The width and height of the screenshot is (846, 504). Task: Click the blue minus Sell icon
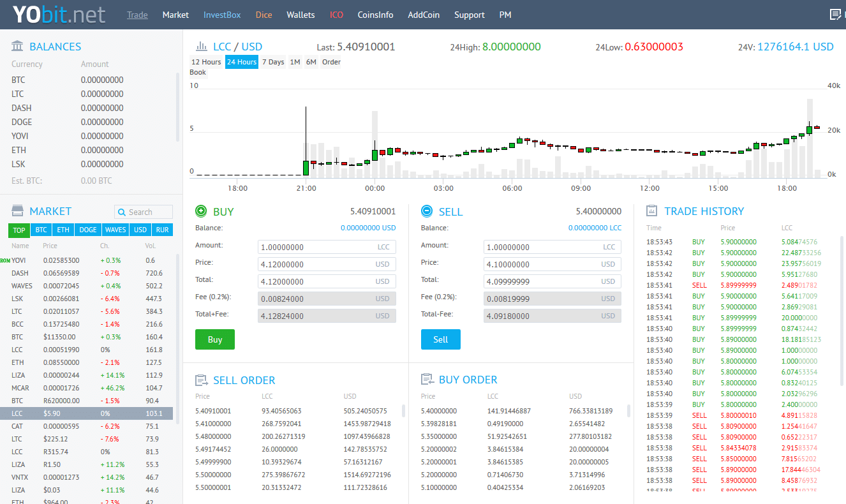[x=427, y=211]
